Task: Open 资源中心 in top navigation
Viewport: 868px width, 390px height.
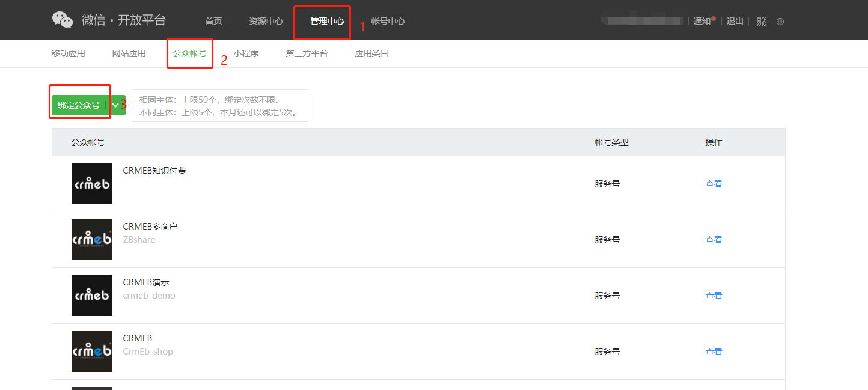Action: coord(266,21)
